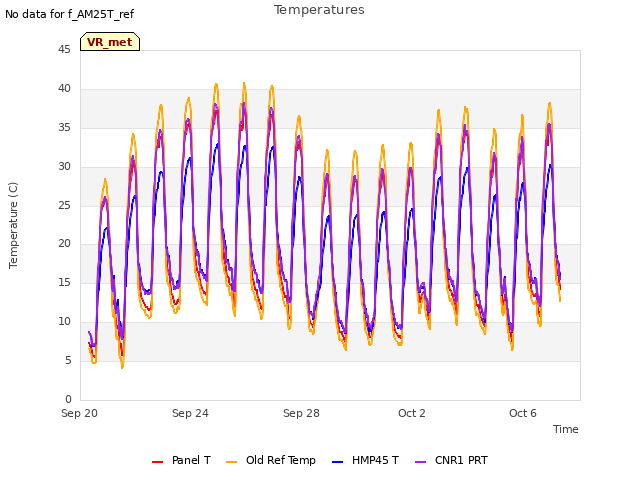Toggle Old Ref Temp series in legend
Viewport: 640px width, 480px height.
click(x=271, y=460)
